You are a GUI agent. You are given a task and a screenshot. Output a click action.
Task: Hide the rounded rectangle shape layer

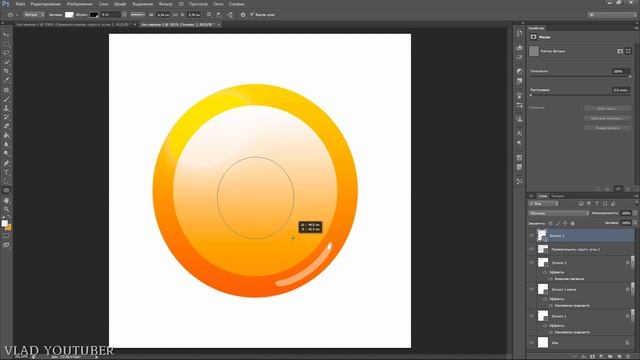tap(531, 249)
